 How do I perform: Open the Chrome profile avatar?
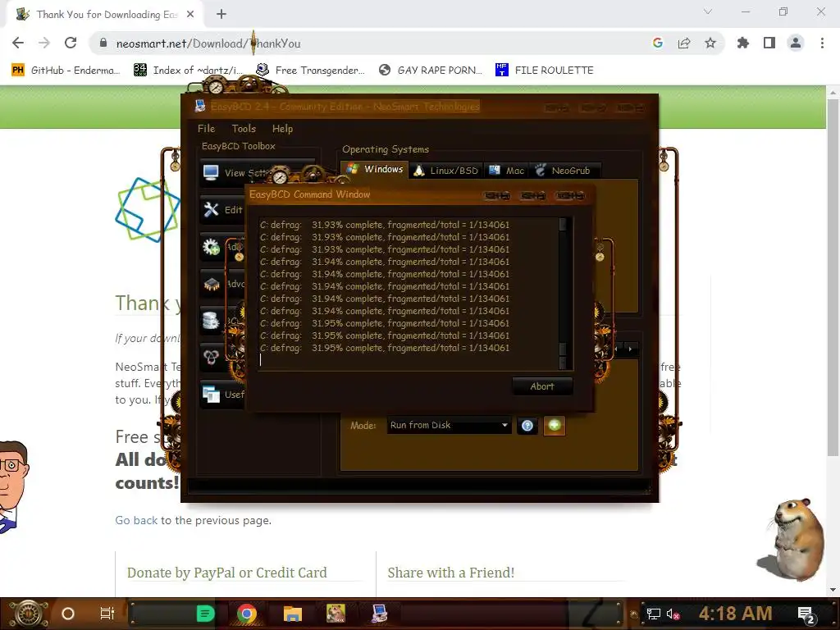(796, 43)
